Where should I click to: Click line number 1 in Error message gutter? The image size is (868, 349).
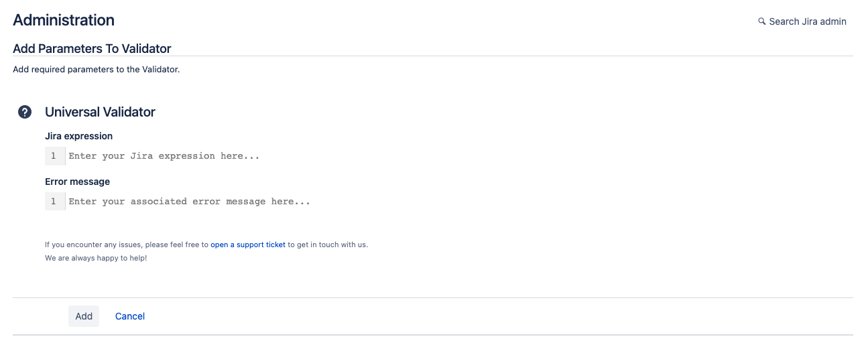[54, 202]
